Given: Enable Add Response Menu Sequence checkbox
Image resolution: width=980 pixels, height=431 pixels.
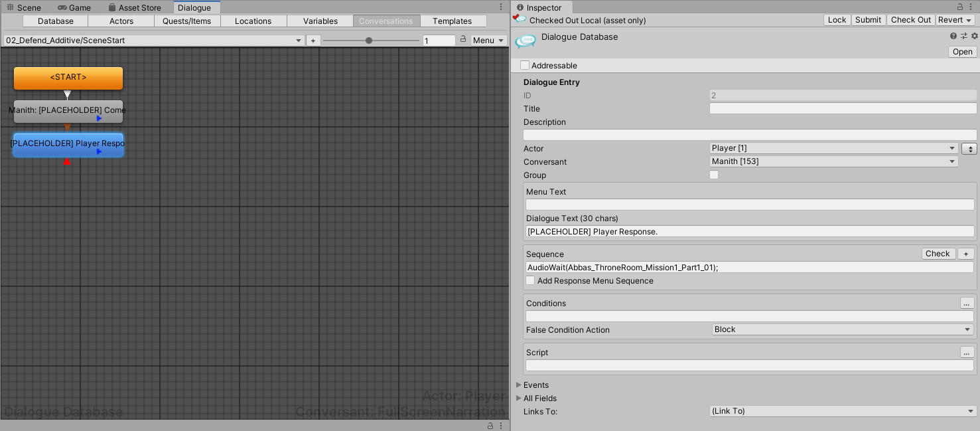Looking at the screenshot, I should point(530,280).
